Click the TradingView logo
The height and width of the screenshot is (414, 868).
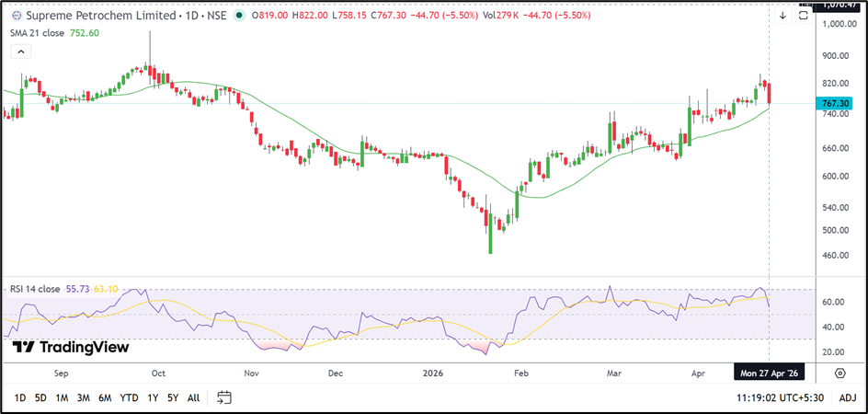[x=72, y=347]
